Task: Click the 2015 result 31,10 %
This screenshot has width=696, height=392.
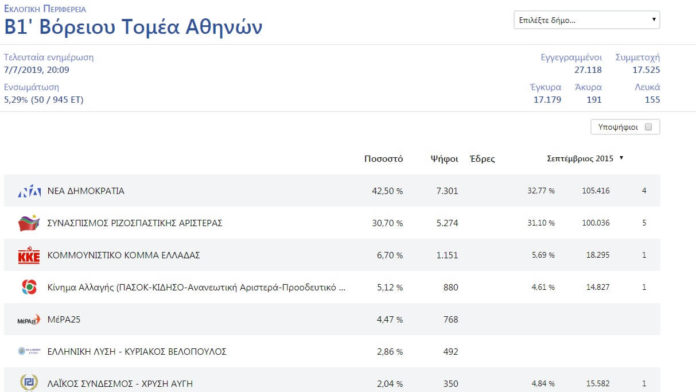Action: coord(541,223)
